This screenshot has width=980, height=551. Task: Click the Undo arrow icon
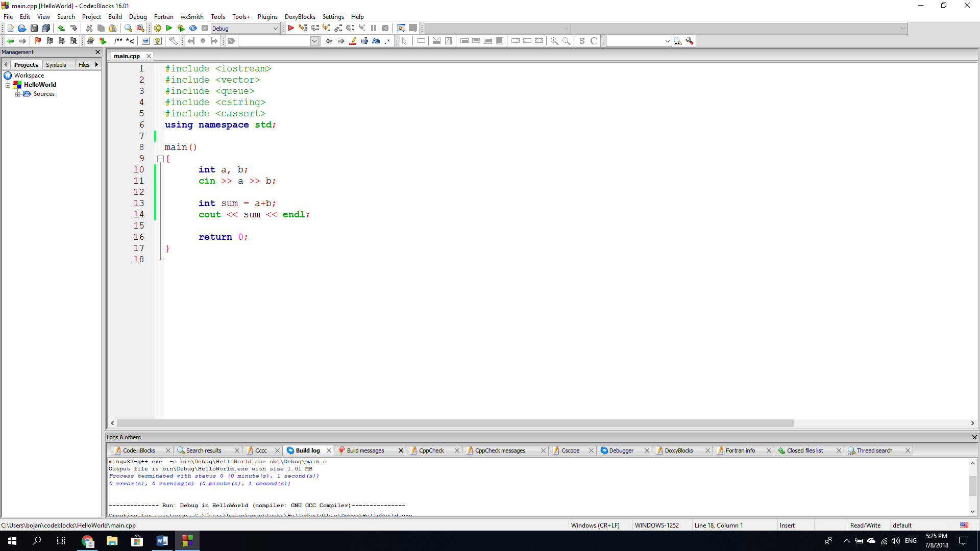click(x=61, y=29)
